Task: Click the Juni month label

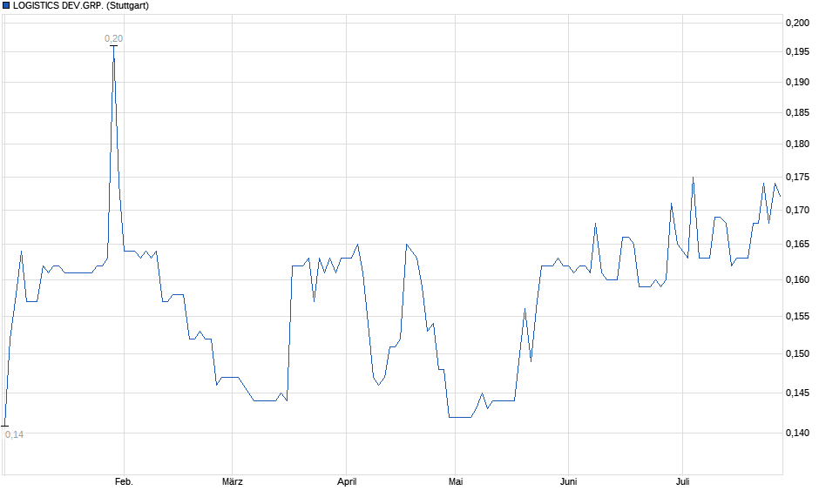Action: tap(568, 481)
